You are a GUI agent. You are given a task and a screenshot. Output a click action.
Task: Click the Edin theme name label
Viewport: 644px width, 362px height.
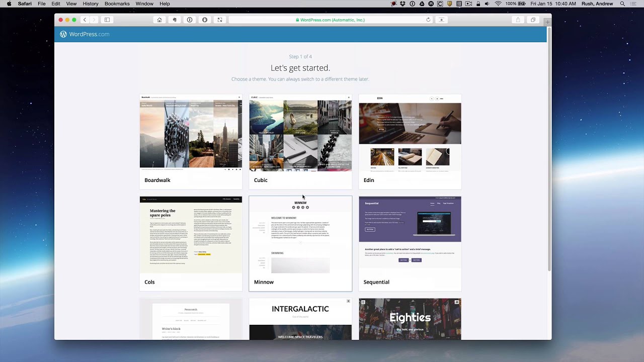pyautogui.click(x=369, y=180)
